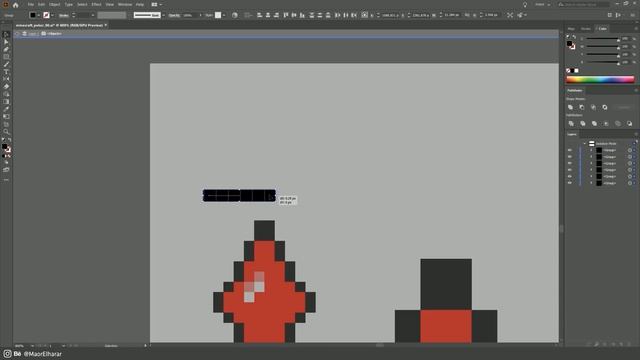The width and height of the screenshot is (640, 360).
Task: Click the Home icon
Action: [x=16, y=5]
